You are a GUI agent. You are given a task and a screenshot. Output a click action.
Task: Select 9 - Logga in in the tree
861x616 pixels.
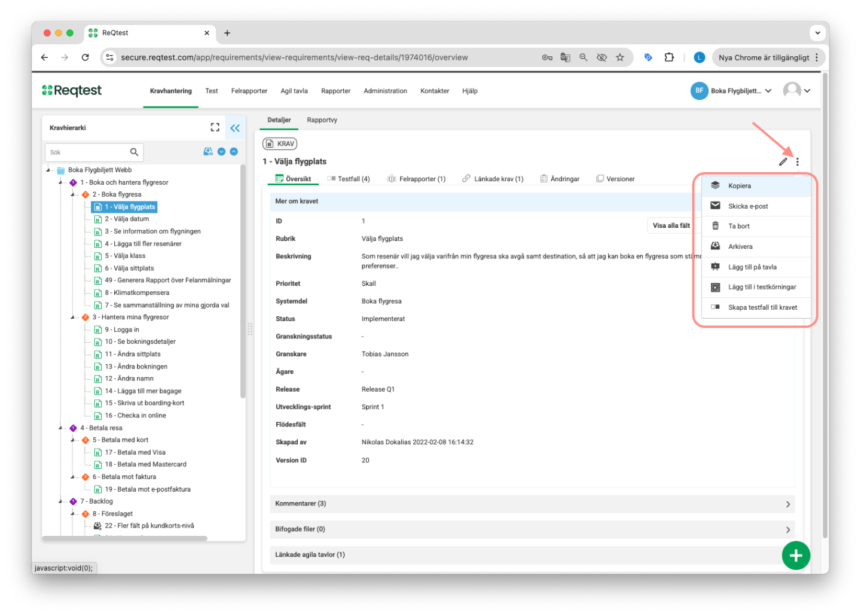(x=122, y=330)
